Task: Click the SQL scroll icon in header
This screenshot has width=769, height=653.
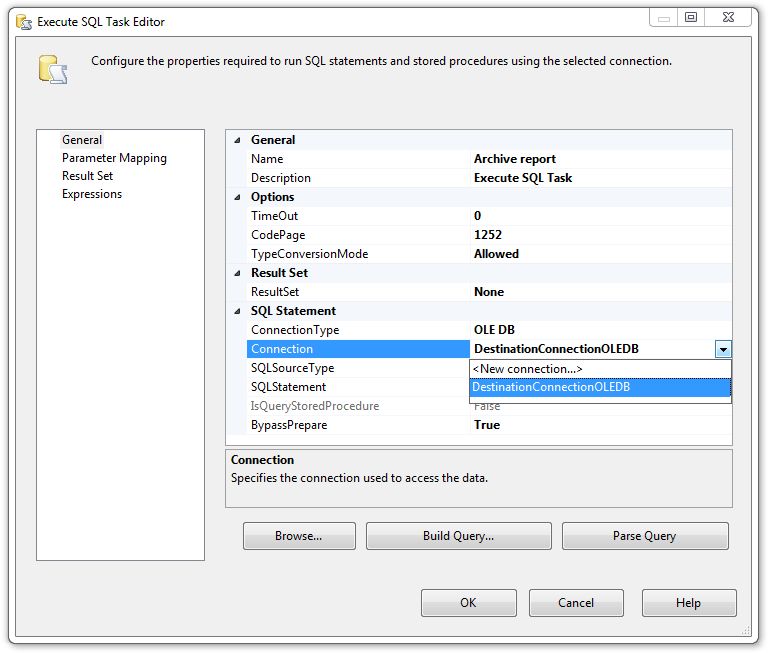Action: tap(52, 69)
